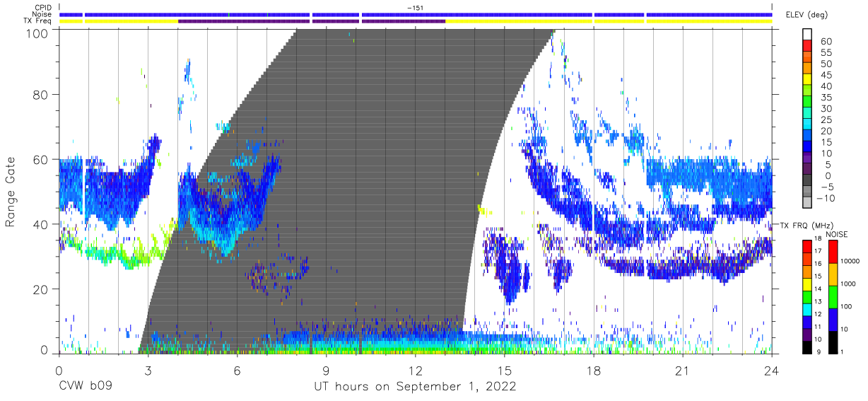Click the TX FRQ (MHz) legend title

pos(806,226)
